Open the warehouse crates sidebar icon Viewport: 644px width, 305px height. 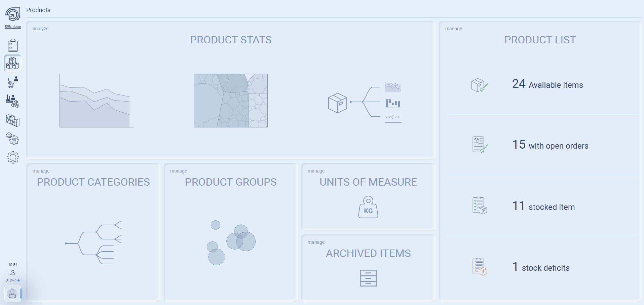pyautogui.click(x=13, y=120)
